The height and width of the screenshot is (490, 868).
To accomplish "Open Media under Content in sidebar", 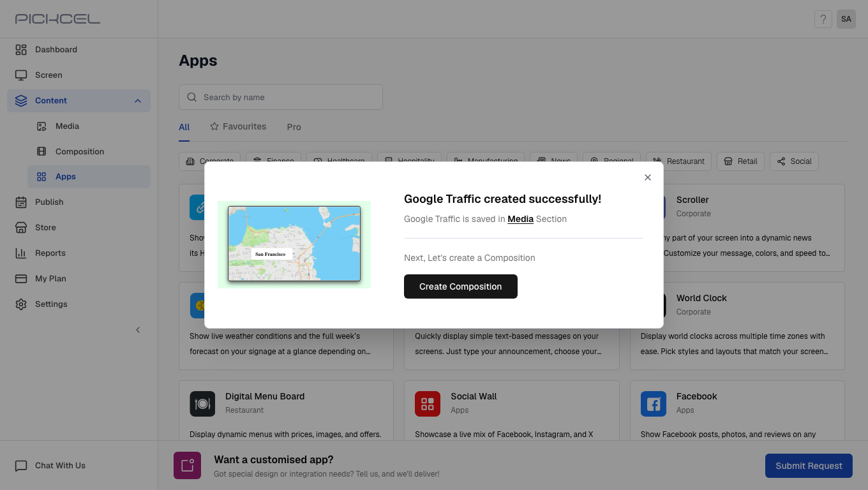I will [x=89, y=126].
